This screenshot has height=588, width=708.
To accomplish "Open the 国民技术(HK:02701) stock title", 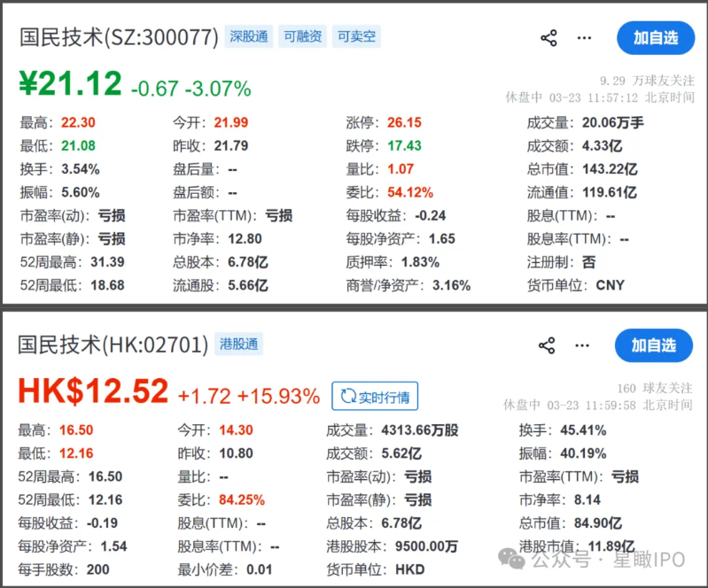I will [113, 344].
